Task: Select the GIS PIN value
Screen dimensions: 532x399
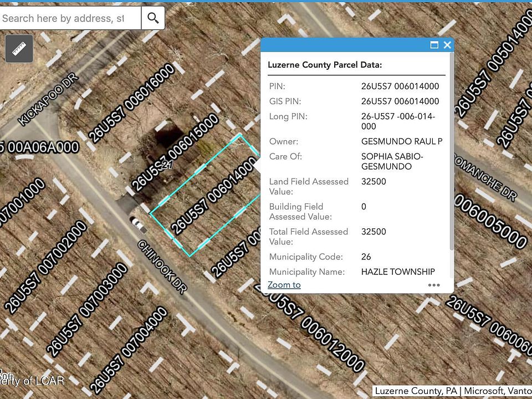Action: tap(400, 101)
